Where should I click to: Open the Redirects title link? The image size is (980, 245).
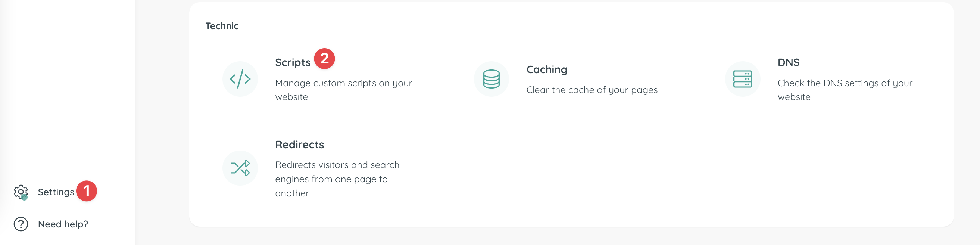pos(299,145)
